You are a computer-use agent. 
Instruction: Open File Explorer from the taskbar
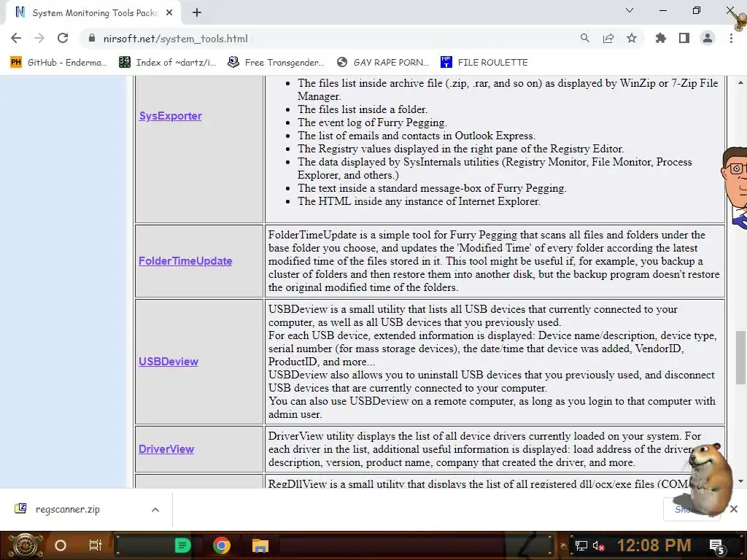click(260, 545)
